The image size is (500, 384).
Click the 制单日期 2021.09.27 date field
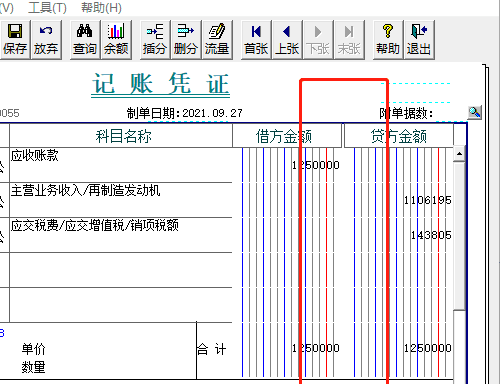pos(212,113)
